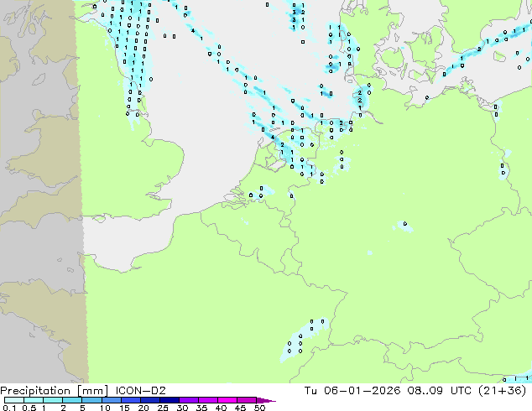Click the '10' legend tick label
The height and width of the screenshot is (411, 532).
(x=105, y=408)
